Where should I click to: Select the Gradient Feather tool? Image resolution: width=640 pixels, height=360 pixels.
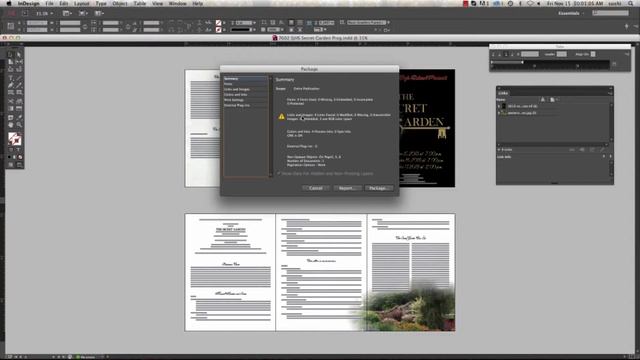click(19, 109)
